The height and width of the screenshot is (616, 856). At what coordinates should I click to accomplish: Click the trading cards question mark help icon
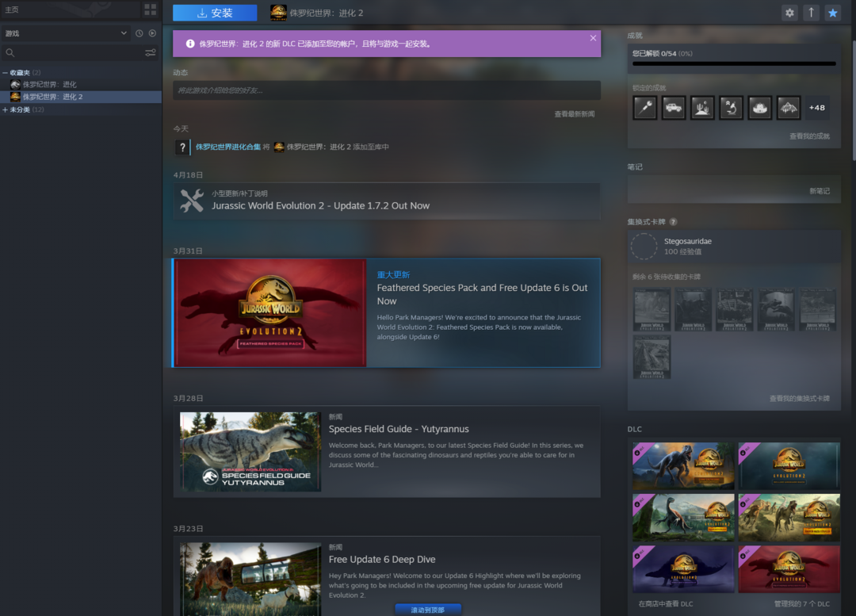point(673,222)
